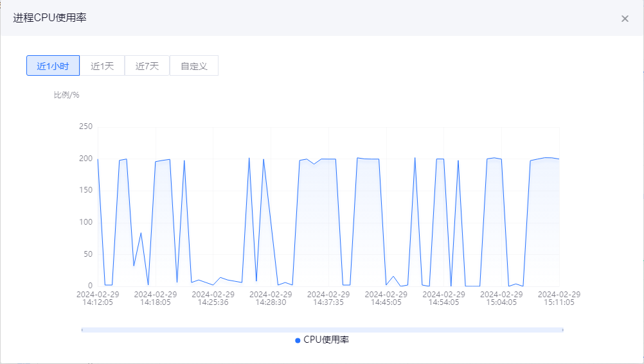Click the 15:04:05 x-axis time label
This screenshot has width=644, height=364.
click(x=501, y=302)
